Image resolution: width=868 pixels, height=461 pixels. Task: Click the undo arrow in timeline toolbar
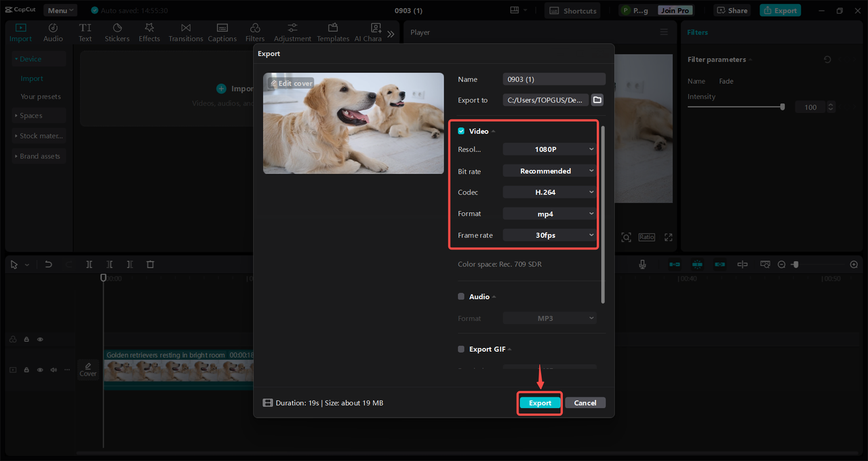pyautogui.click(x=48, y=264)
